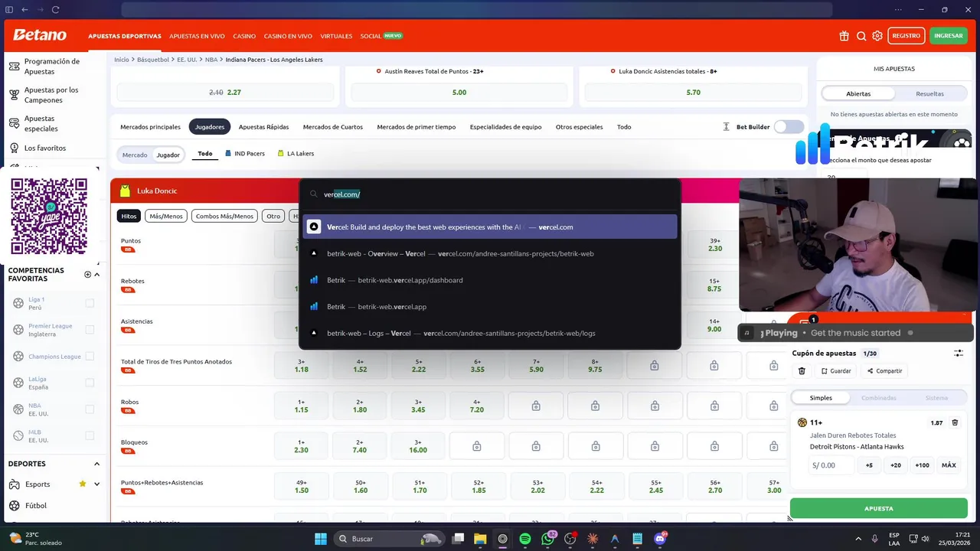Toggle the Bet Builder switch

click(x=789, y=127)
